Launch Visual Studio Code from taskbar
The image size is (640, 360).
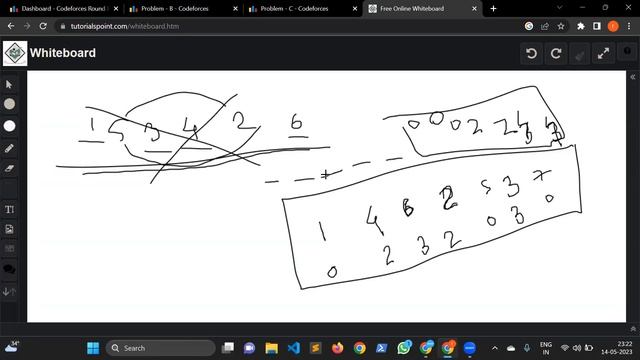[293, 348]
